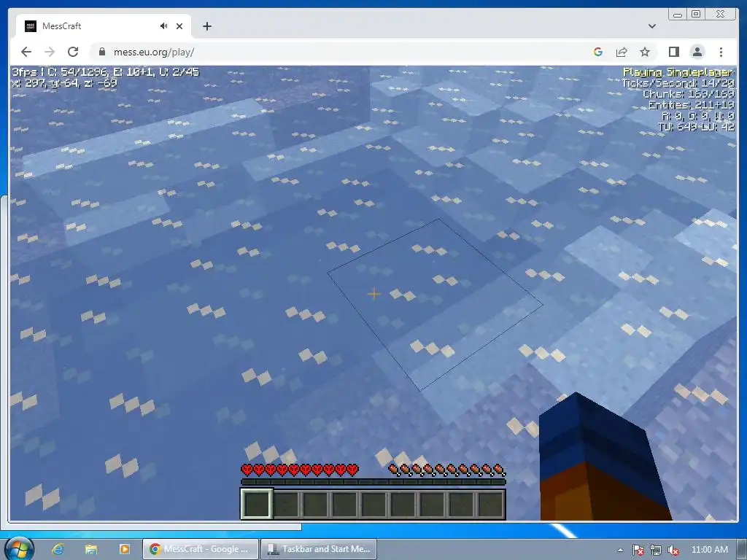
Task: Share this page using the share icon
Action: click(x=622, y=52)
